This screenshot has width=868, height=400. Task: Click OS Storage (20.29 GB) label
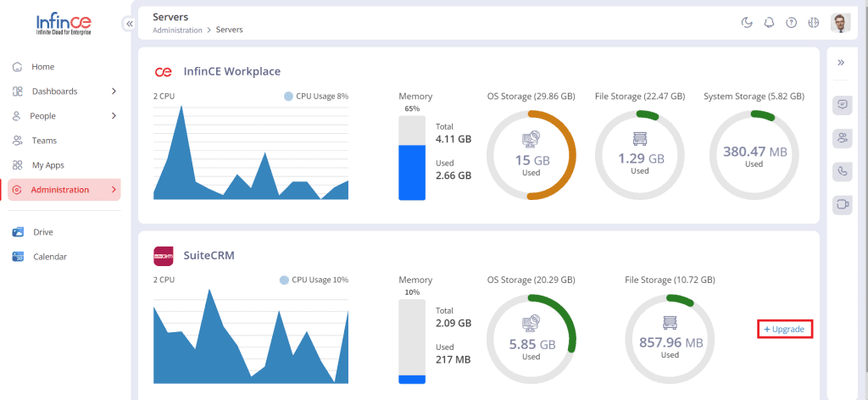531,280
